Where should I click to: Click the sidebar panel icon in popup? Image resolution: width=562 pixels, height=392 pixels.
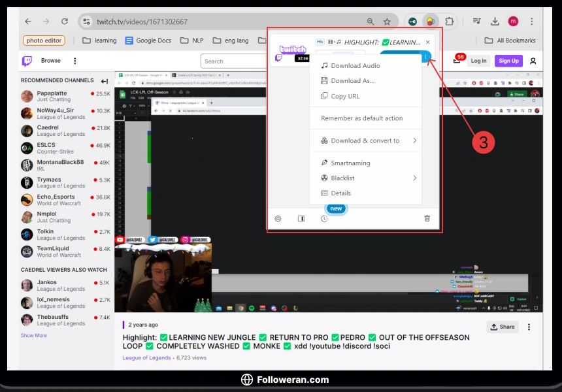coord(301,218)
